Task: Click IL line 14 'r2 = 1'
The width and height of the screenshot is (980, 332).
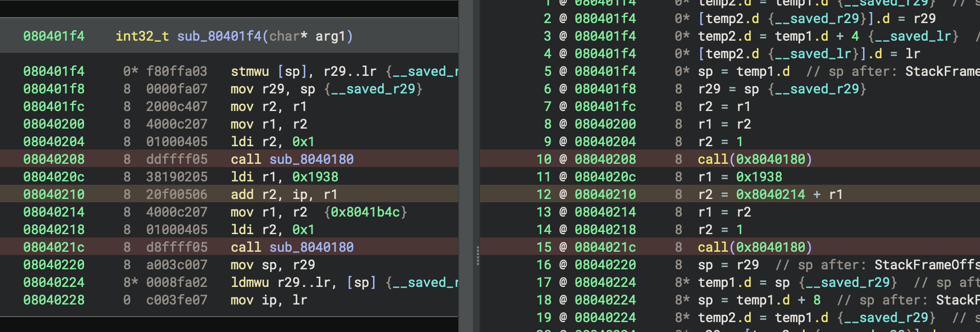Action: point(721,230)
